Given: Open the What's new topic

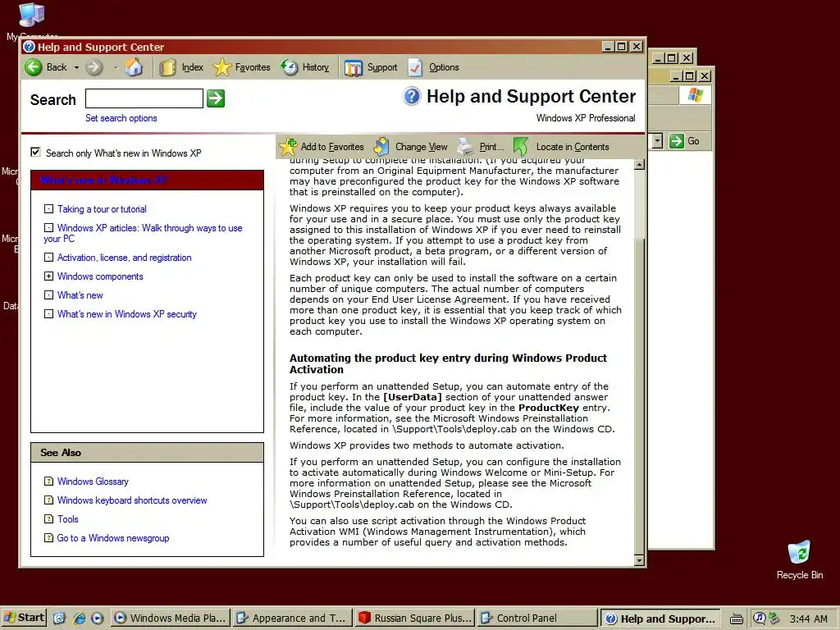Looking at the screenshot, I should [80, 295].
